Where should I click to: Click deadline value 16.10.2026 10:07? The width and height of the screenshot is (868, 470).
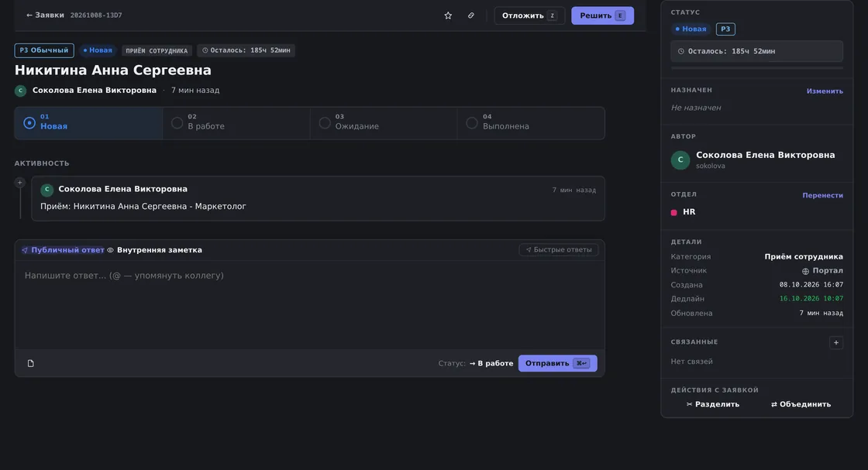click(x=811, y=299)
